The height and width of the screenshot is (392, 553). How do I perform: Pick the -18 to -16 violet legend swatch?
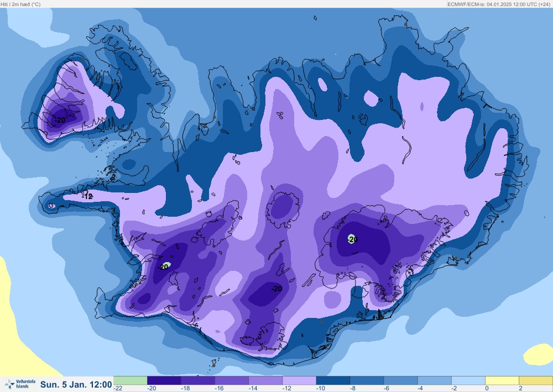tap(198, 380)
